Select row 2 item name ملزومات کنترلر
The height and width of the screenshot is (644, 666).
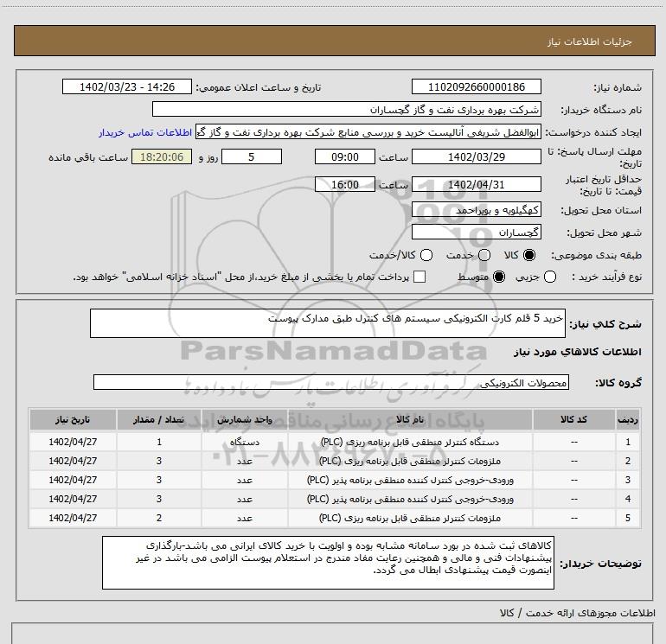pyautogui.click(x=410, y=461)
